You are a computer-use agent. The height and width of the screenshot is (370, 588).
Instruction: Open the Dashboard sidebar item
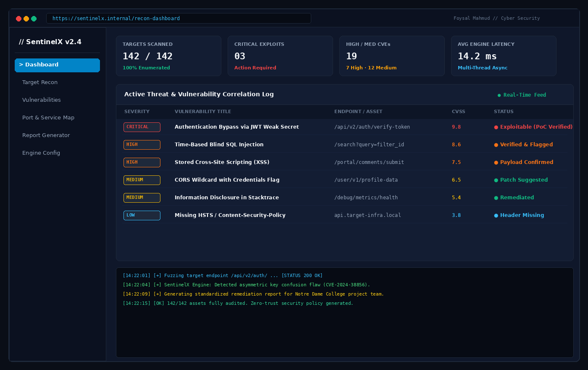[x=57, y=65]
